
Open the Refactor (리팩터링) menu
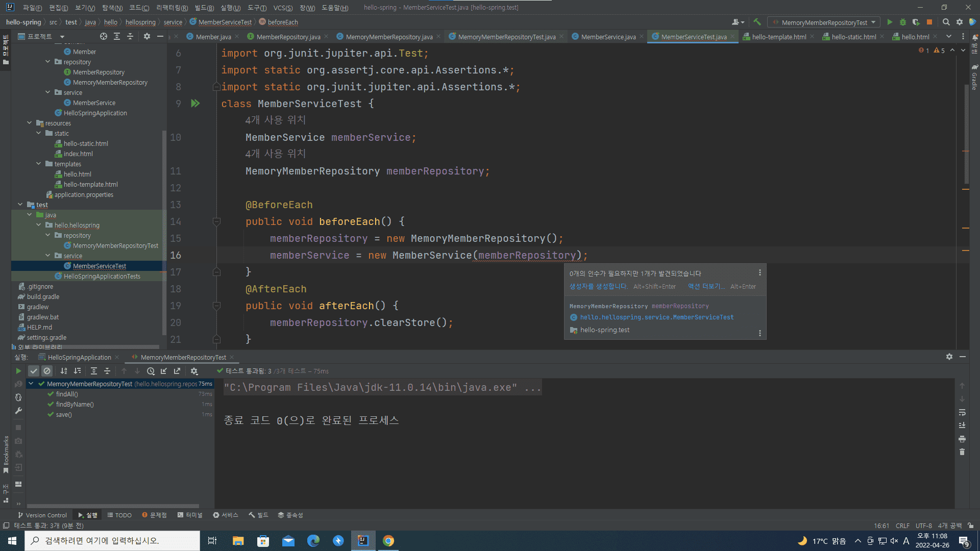click(171, 8)
